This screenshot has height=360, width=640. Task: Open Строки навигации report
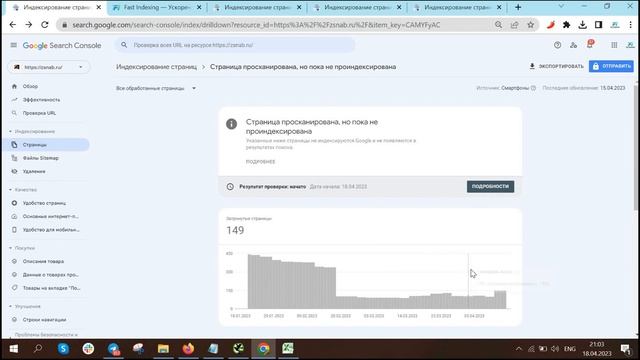pyautogui.click(x=44, y=320)
